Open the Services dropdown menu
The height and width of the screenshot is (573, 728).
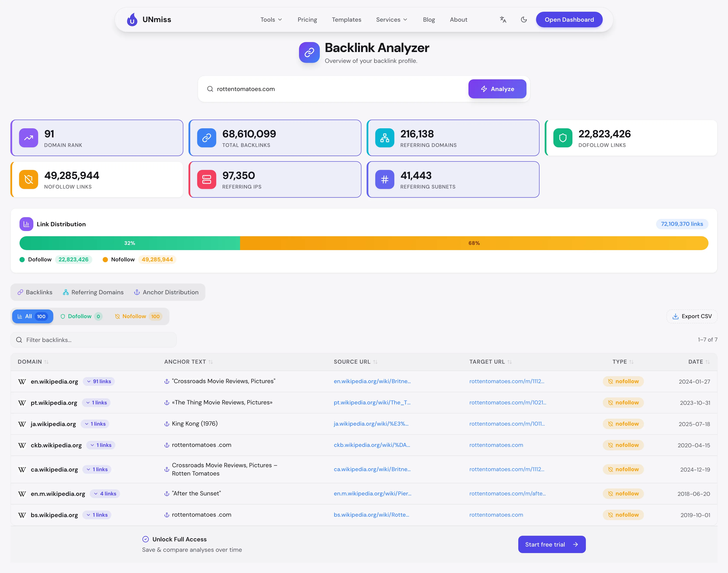(392, 20)
